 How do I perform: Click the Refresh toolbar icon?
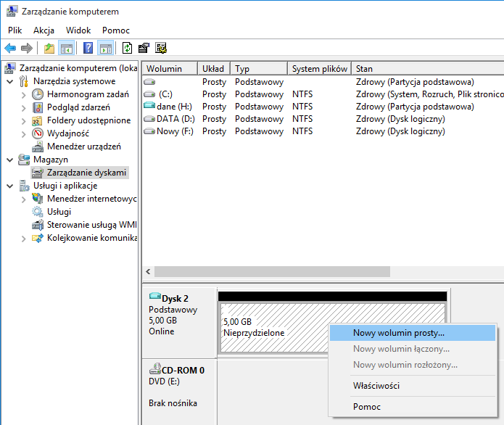(x=128, y=48)
